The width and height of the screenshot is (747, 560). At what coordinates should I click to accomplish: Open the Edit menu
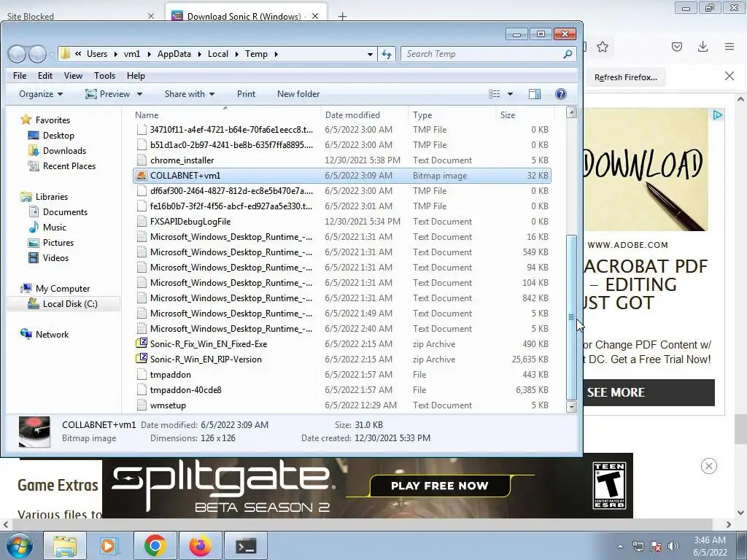[45, 76]
